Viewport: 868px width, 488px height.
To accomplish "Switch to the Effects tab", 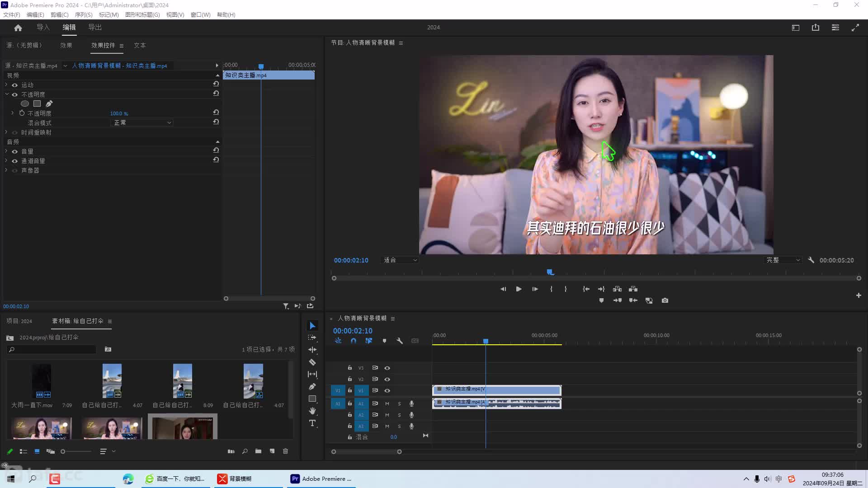I will coord(66,45).
